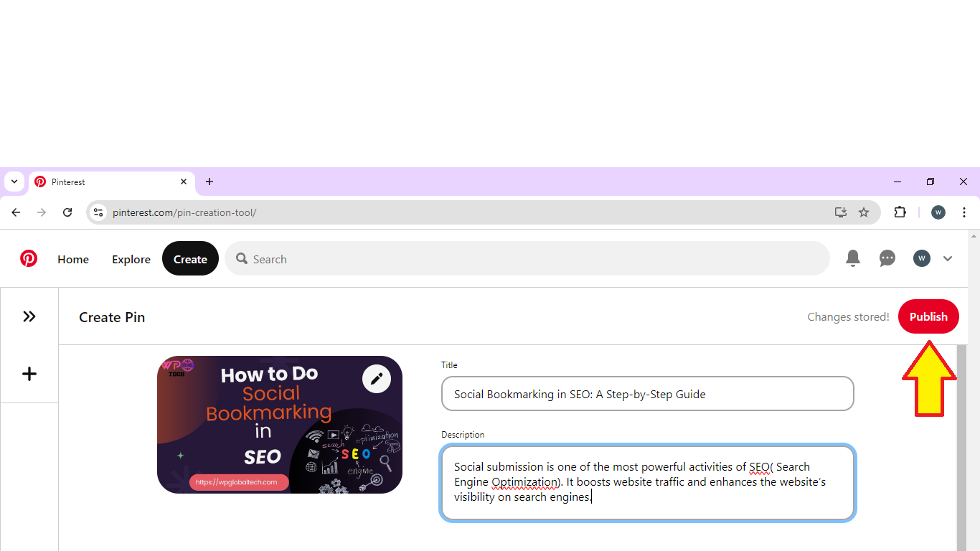The image size is (980, 551).
Task: Go to Home
Action: (73, 259)
